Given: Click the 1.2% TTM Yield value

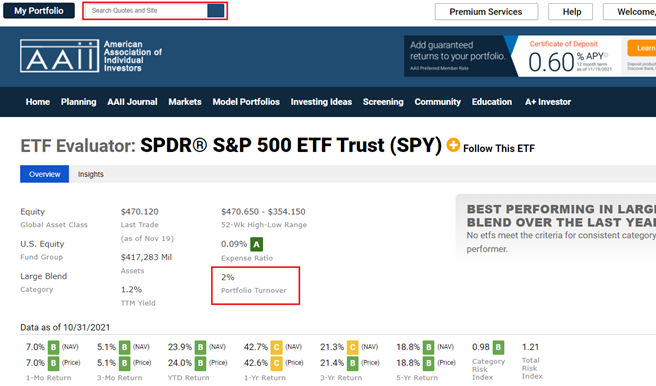Looking at the screenshot, I should pyautogui.click(x=131, y=289).
